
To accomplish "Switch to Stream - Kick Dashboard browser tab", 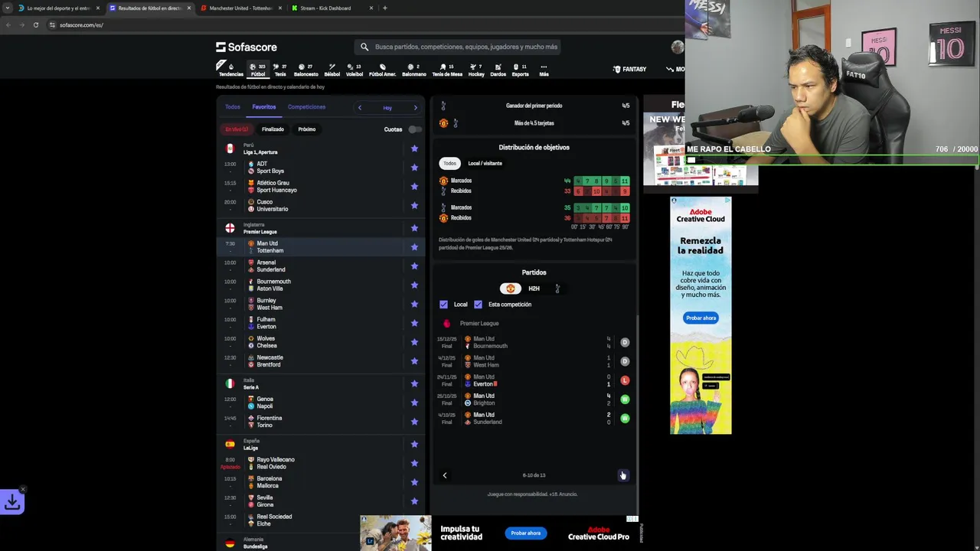I will [x=332, y=8].
